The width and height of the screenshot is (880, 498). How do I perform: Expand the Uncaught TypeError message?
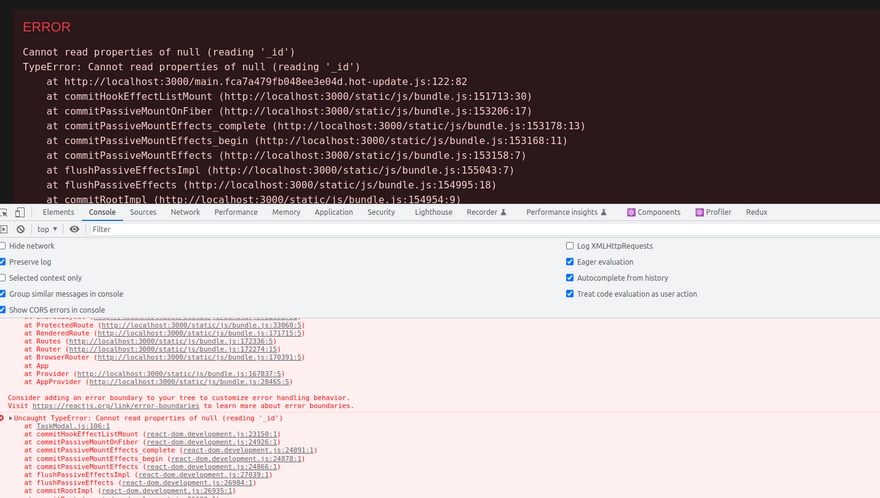tap(11, 418)
